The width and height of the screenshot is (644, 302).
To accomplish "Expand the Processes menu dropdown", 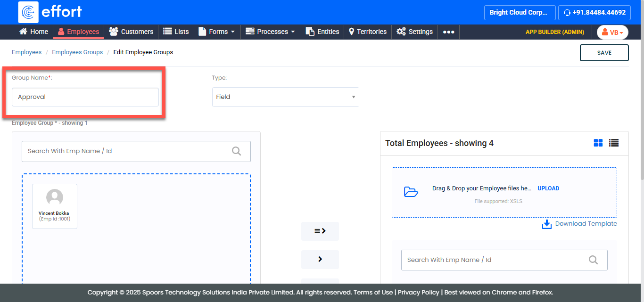I will pyautogui.click(x=271, y=32).
